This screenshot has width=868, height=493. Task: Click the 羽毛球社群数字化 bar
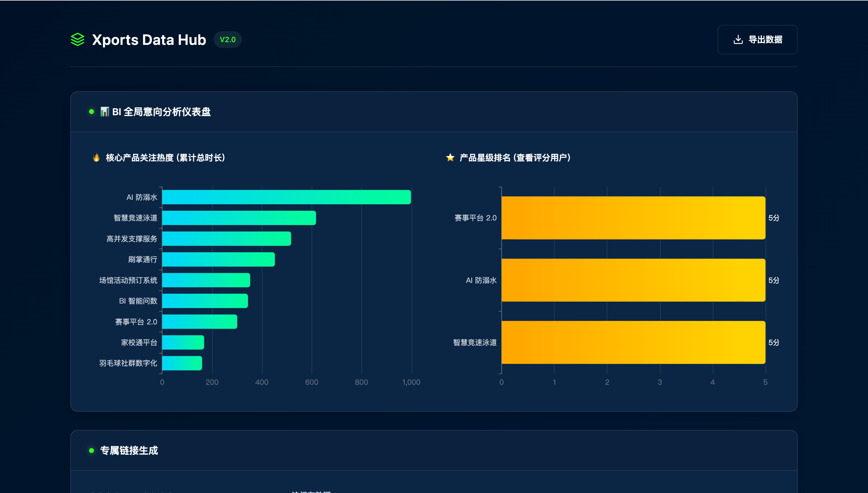pyautogui.click(x=182, y=363)
